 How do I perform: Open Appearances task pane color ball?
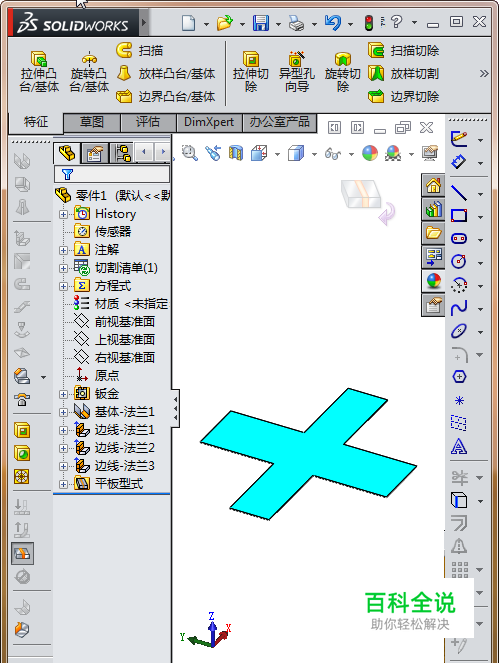tap(433, 281)
